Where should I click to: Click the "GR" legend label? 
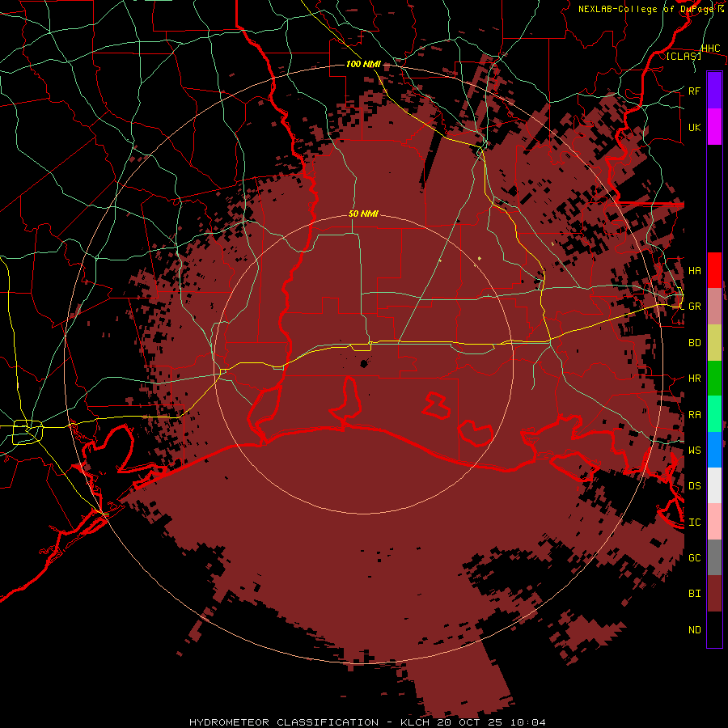point(694,307)
